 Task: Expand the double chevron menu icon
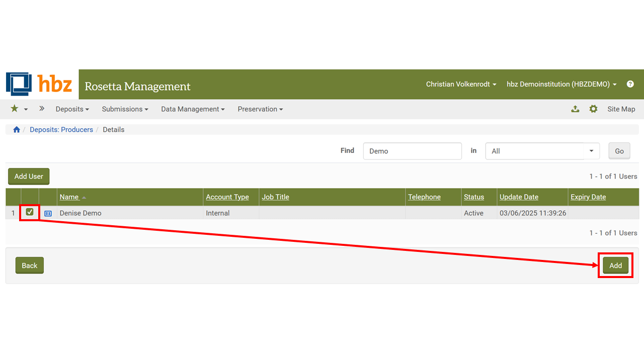(x=42, y=109)
